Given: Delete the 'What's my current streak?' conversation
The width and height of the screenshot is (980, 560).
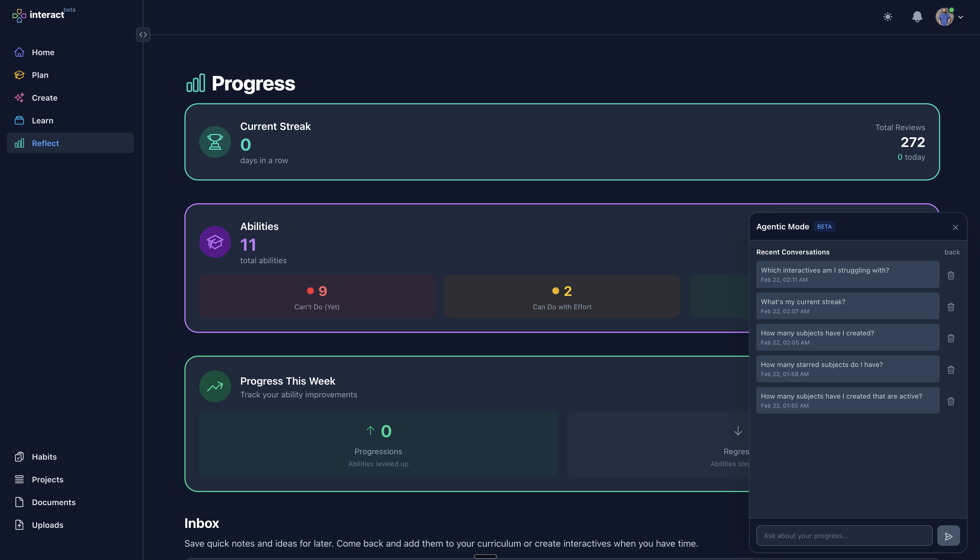Looking at the screenshot, I should [951, 307].
